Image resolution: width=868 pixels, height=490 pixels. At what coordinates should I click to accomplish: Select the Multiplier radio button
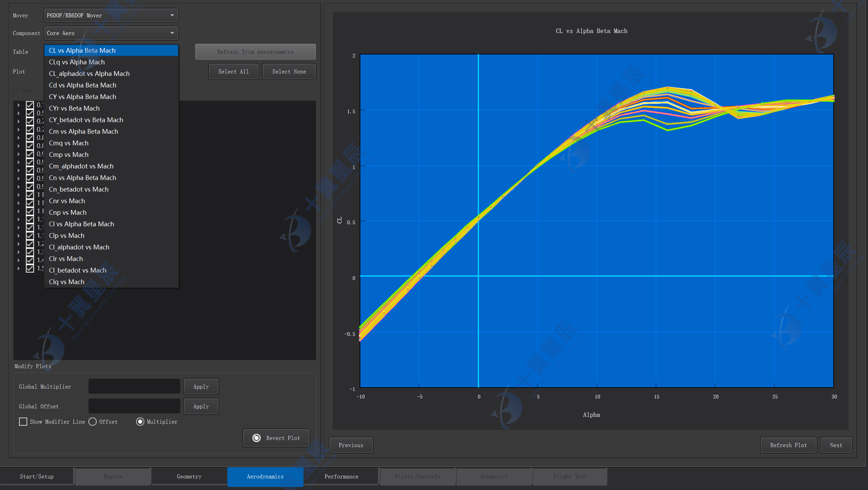[x=140, y=422]
